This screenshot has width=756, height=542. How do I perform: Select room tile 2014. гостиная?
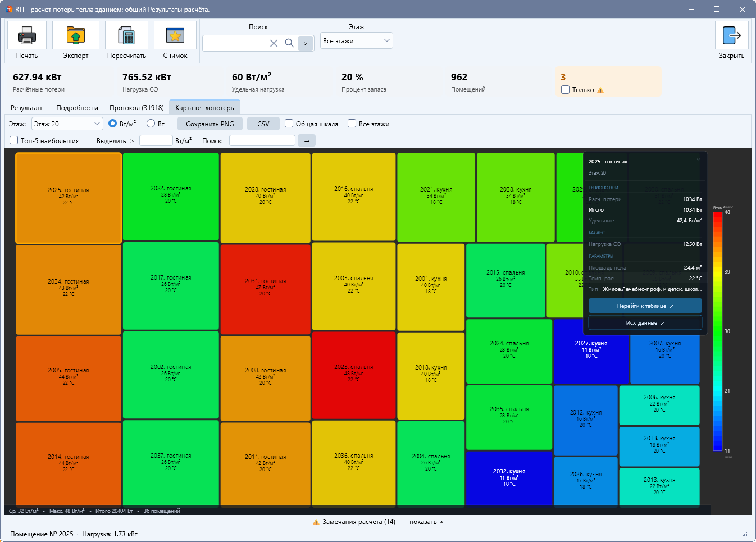click(x=69, y=464)
